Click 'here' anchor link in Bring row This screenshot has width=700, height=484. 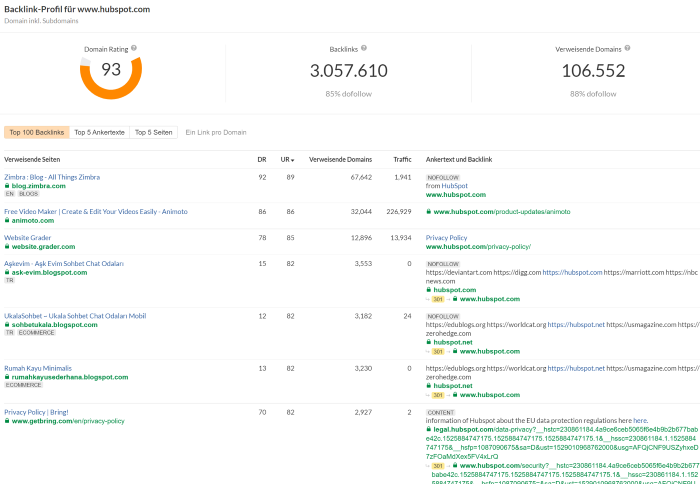[x=640, y=421]
